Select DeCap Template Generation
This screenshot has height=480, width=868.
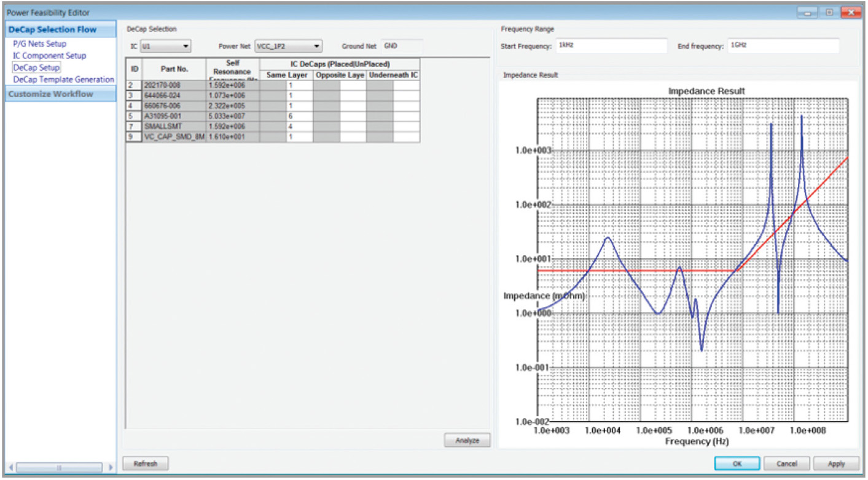coord(63,79)
